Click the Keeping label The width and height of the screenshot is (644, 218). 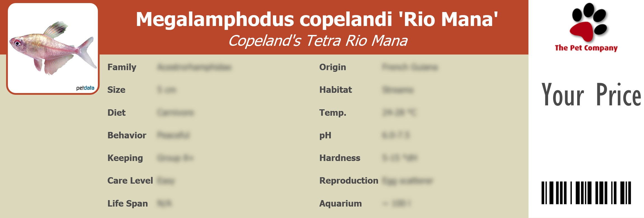pyautogui.click(x=125, y=158)
